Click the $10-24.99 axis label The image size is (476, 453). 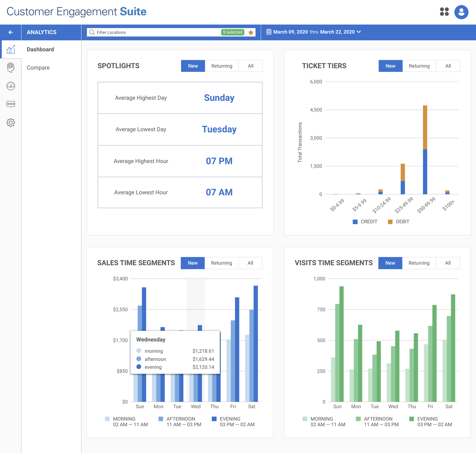tap(382, 205)
